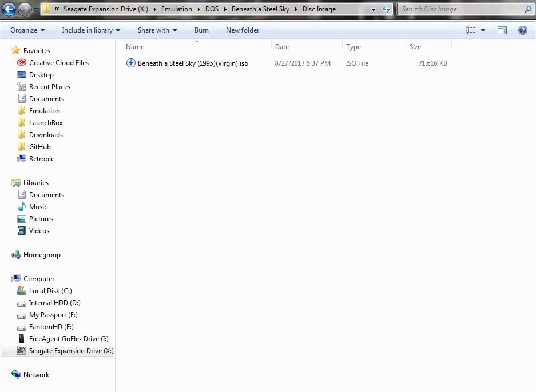
Task: Click the Change your view icon
Action: [x=471, y=30]
